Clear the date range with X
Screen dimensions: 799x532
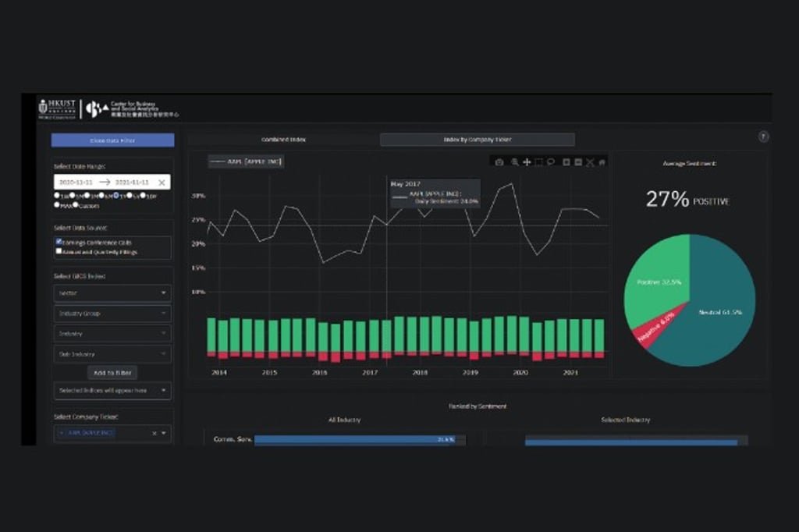[162, 183]
